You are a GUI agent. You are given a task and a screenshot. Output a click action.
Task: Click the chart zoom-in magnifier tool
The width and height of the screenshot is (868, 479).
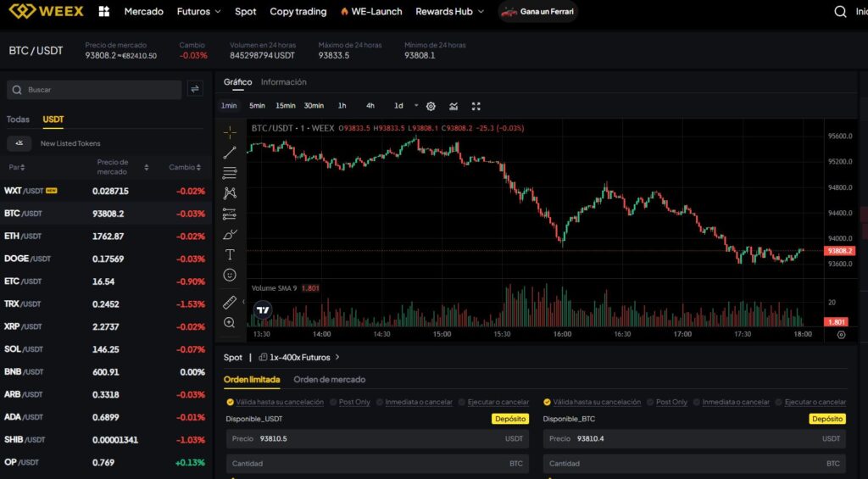point(230,323)
